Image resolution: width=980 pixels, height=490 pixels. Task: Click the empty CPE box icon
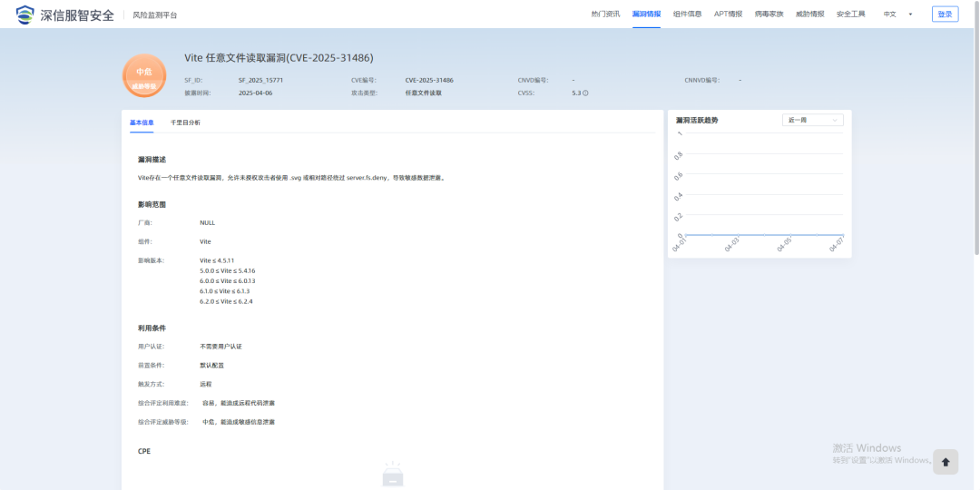(x=393, y=475)
